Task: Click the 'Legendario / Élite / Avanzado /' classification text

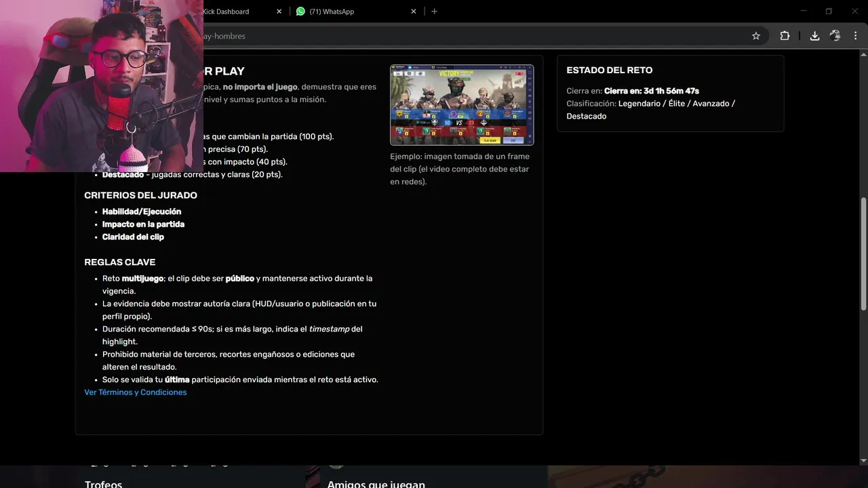Action: coord(677,104)
